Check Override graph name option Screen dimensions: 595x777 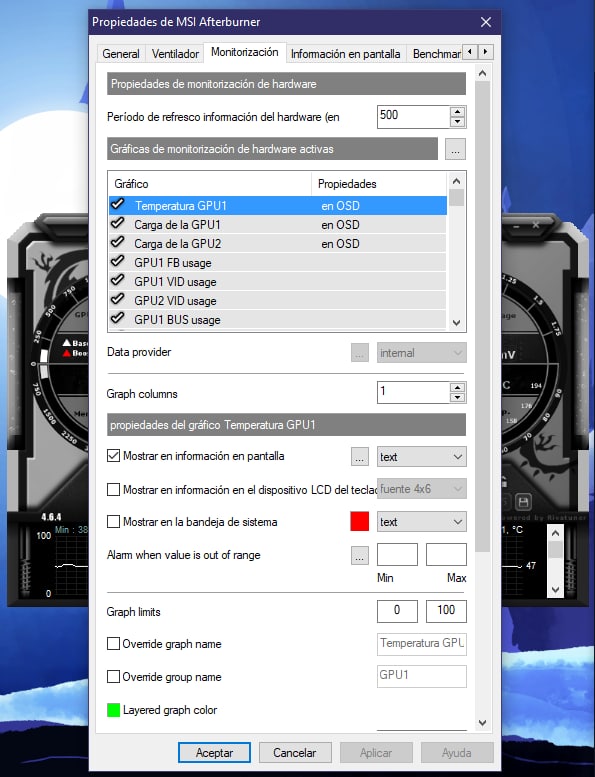113,644
